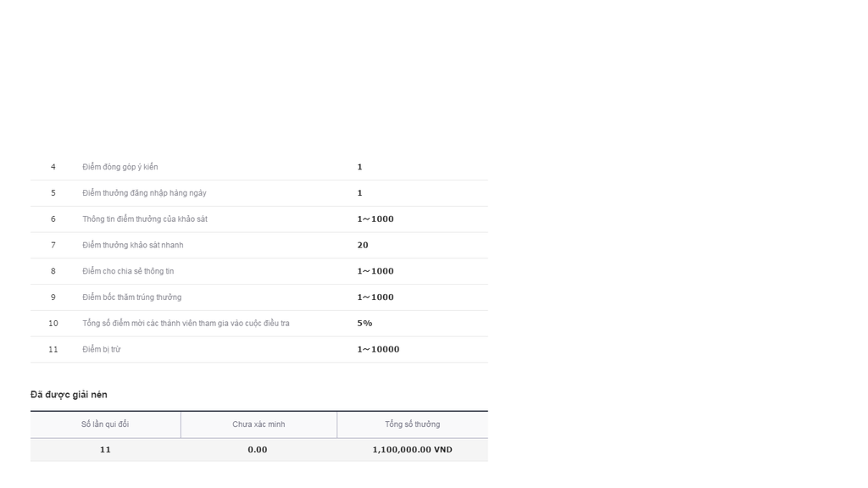Click the Chưa xác minh column header
This screenshot has width=868, height=488.
click(x=259, y=424)
